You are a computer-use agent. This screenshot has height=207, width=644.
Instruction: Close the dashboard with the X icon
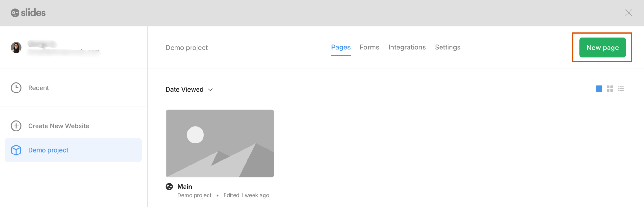click(628, 13)
